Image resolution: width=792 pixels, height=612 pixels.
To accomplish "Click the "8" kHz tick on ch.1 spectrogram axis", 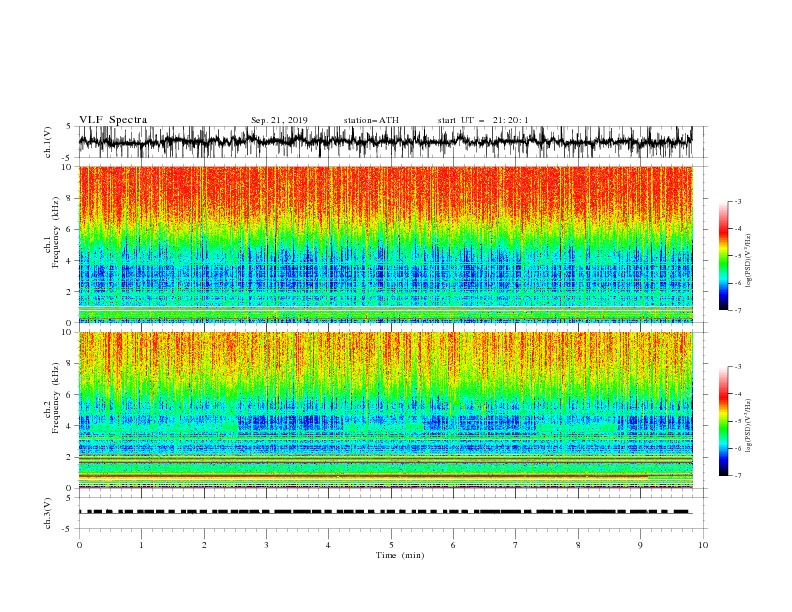I will pyautogui.click(x=69, y=198).
